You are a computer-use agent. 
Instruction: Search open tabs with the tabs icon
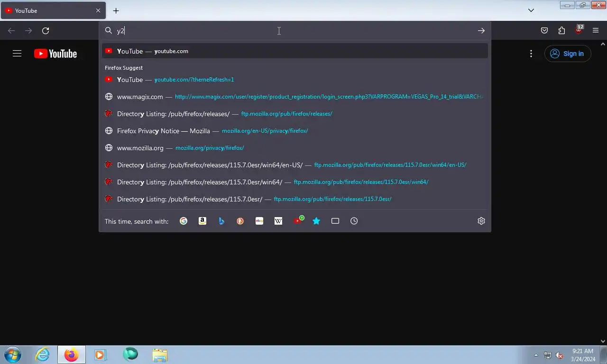pos(335,221)
